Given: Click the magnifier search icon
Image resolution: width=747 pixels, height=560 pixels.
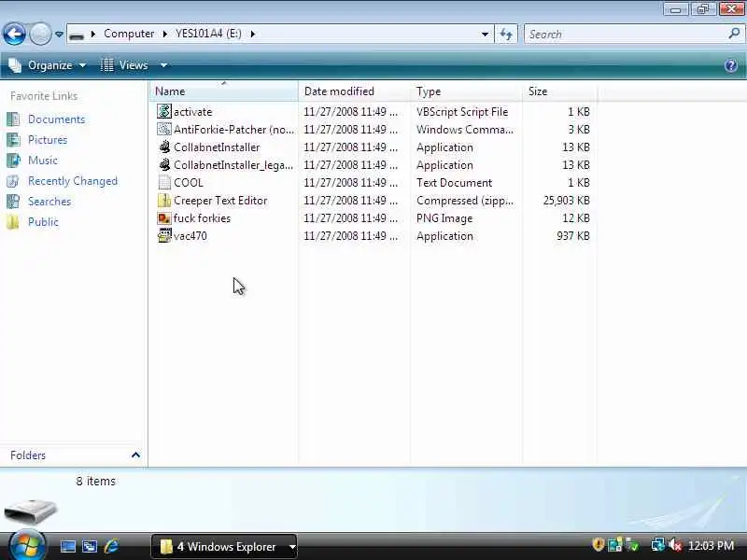Looking at the screenshot, I should 734,34.
